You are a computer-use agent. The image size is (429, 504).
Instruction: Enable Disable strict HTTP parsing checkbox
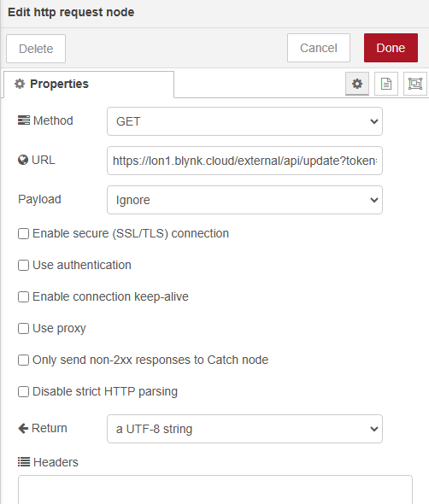click(23, 392)
